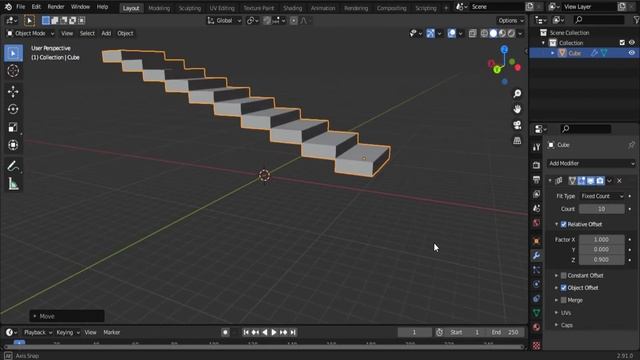This screenshot has height=360, width=640.
Task: Enable wireframe viewport shading
Action: click(x=484, y=33)
